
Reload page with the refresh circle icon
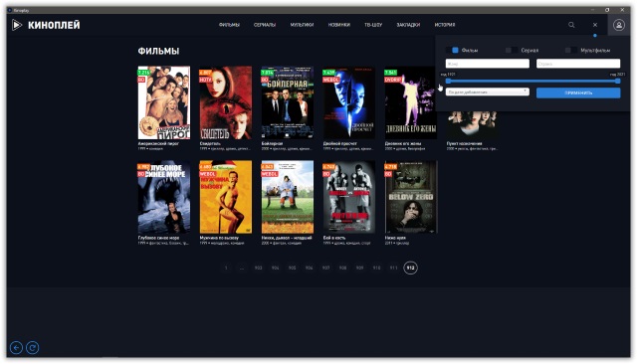click(33, 348)
